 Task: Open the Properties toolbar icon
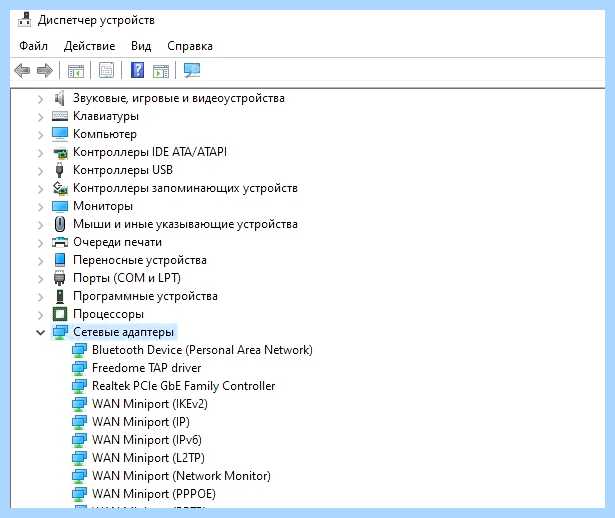point(106,71)
